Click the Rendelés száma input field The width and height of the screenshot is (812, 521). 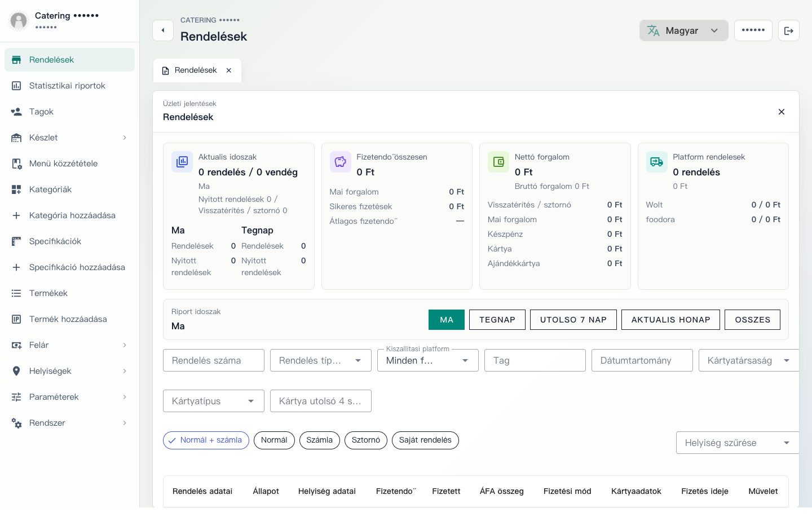[x=214, y=360]
